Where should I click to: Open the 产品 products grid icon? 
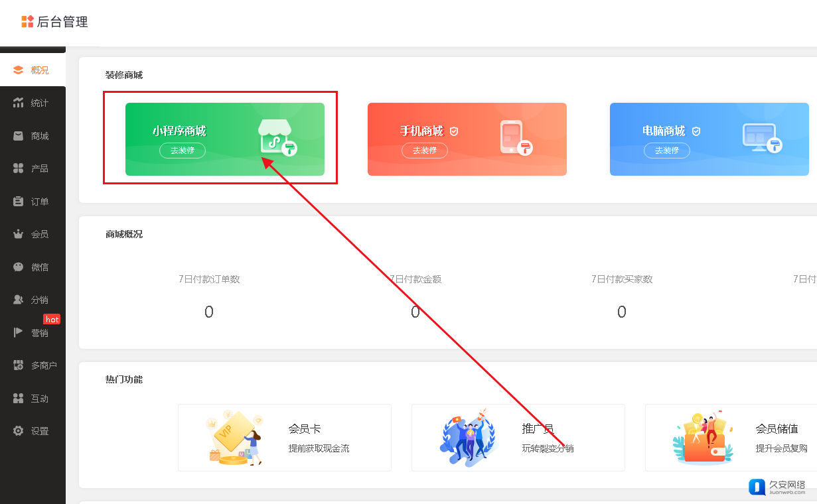tap(19, 168)
